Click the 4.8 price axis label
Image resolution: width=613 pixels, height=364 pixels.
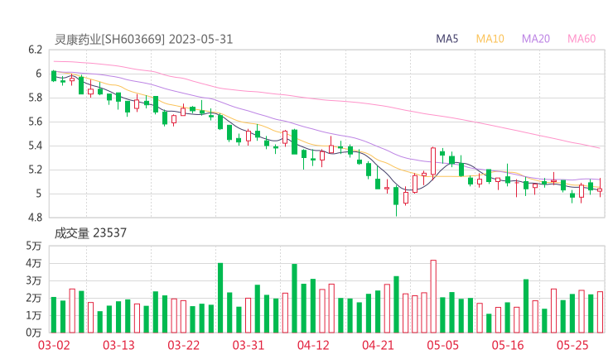coord(35,218)
